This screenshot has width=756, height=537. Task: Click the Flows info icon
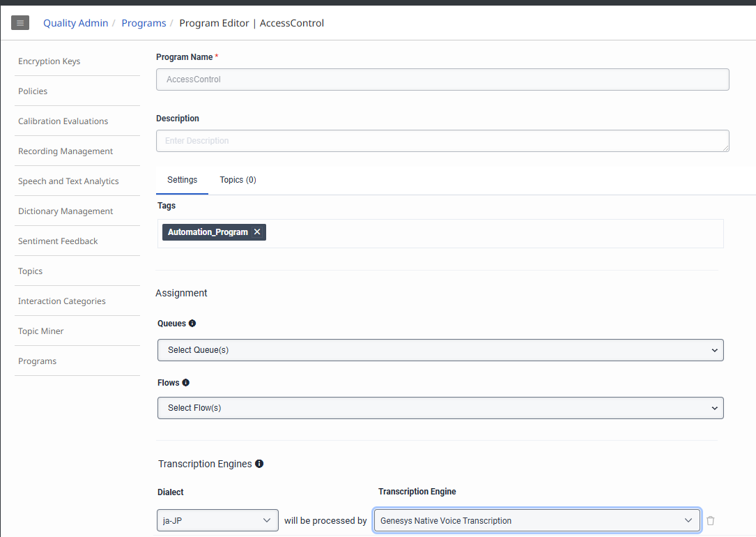click(185, 383)
